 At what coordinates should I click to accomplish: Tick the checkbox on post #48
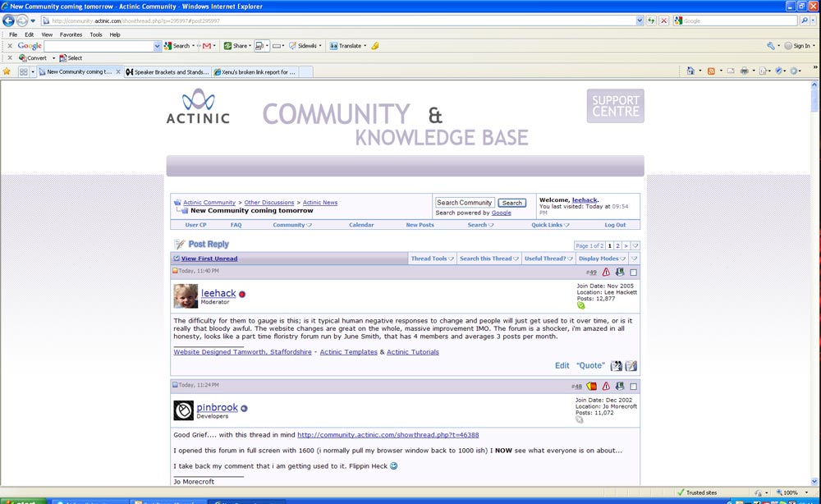point(633,386)
